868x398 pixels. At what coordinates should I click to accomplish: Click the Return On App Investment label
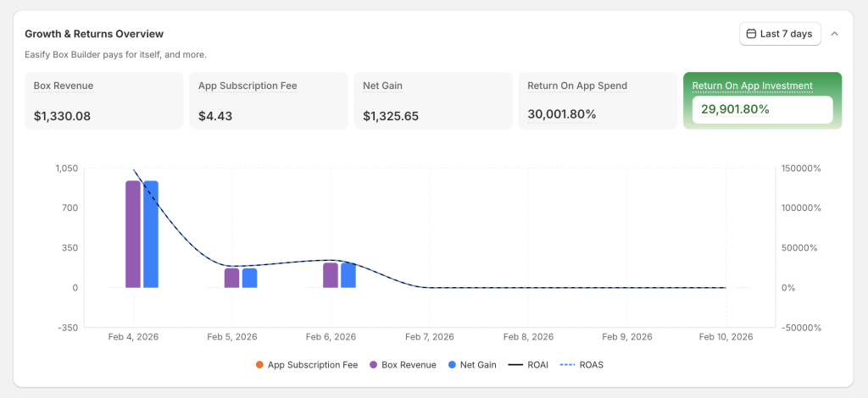tap(752, 86)
